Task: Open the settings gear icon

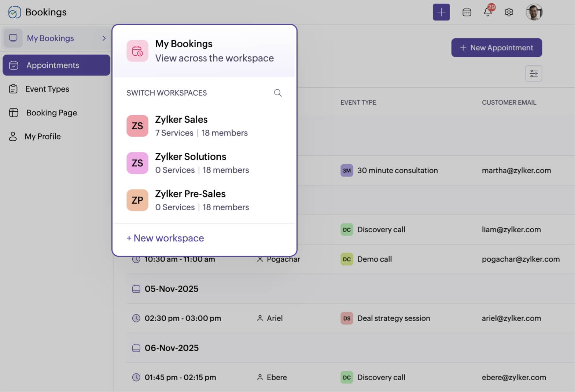Action: coord(509,12)
